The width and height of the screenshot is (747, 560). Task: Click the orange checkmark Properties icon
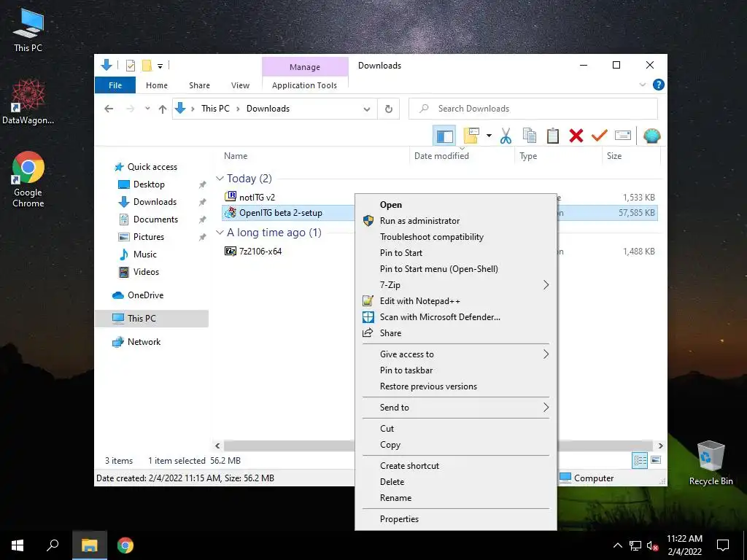[x=600, y=136]
